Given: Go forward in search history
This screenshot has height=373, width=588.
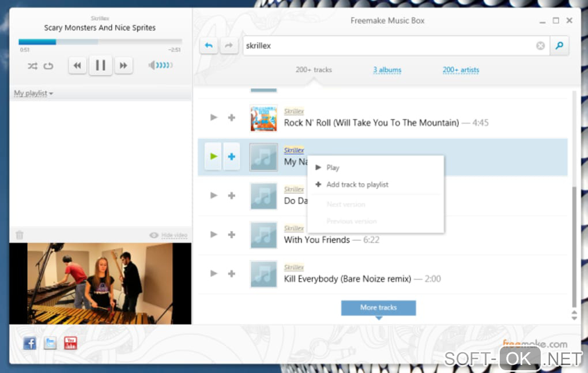Looking at the screenshot, I should (229, 46).
